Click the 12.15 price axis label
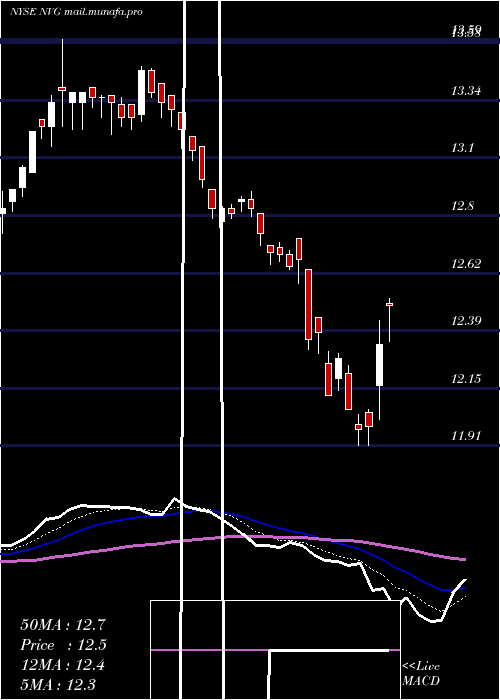Screen dimensions: 500x700 pyautogui.click(x=466, y=379)
